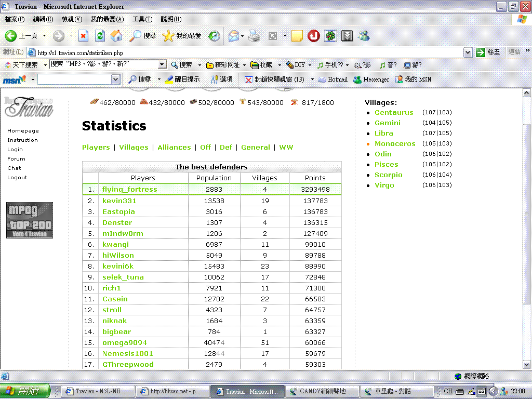This screenshot has width=532, height=399.
Task: Click the red circular U icon
Action: (x=313, y=36)
